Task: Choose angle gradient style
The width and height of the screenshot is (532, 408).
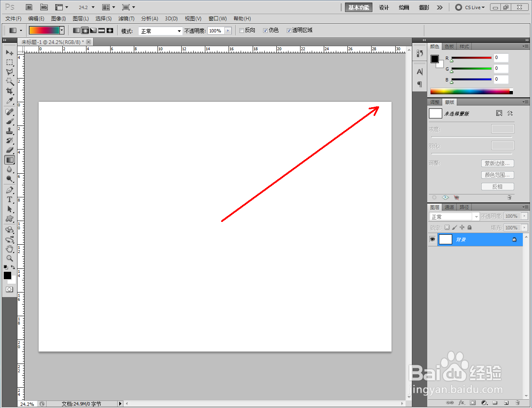Action: pos(93,30)
